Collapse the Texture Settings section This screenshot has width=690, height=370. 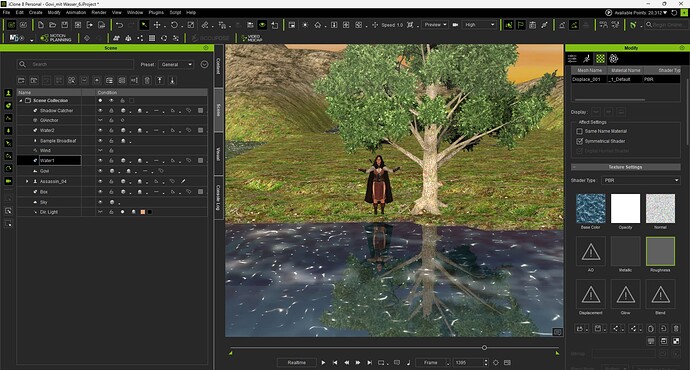coord(574,167)
